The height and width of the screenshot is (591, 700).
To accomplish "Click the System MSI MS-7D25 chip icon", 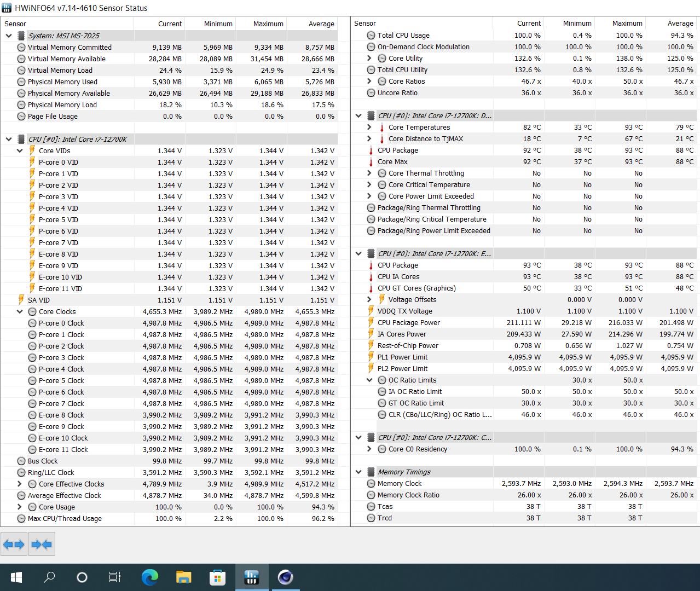I will [21, 36].
